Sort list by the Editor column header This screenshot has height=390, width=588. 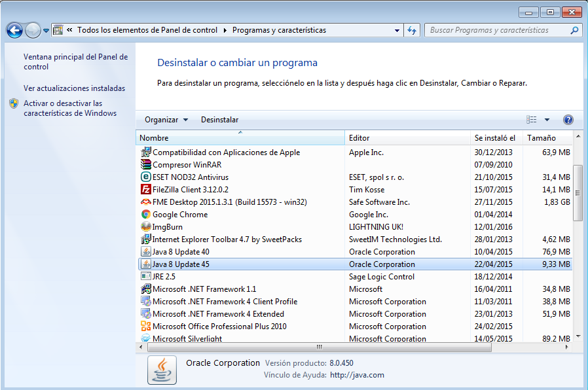click(359, 138)
